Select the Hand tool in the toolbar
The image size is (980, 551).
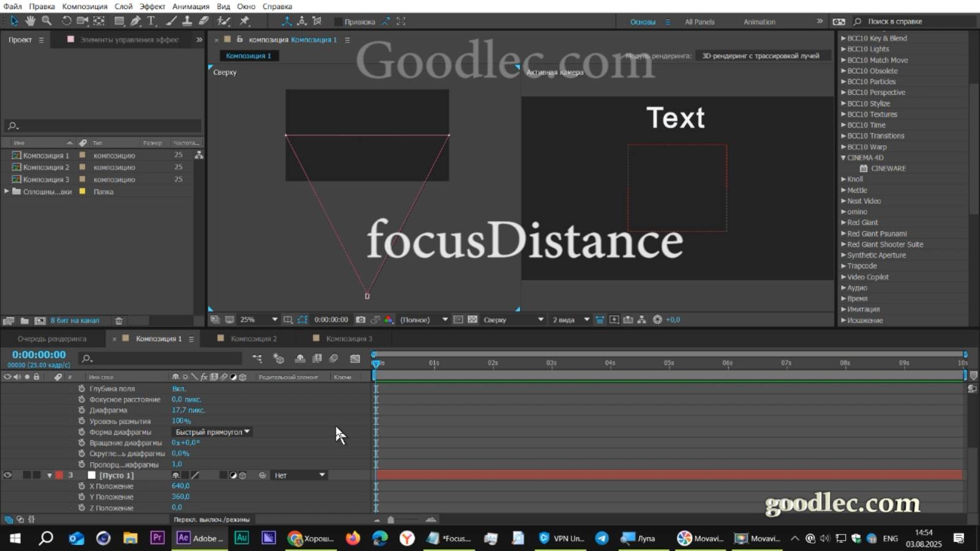pos(29,21)
